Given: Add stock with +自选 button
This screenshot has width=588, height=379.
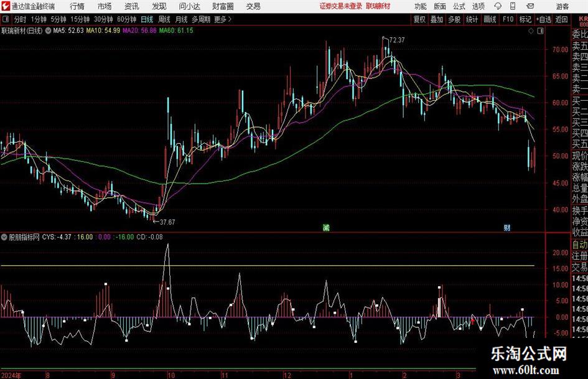Looking at the screenshot, I should pyautogui.click(x=544, y=19).
